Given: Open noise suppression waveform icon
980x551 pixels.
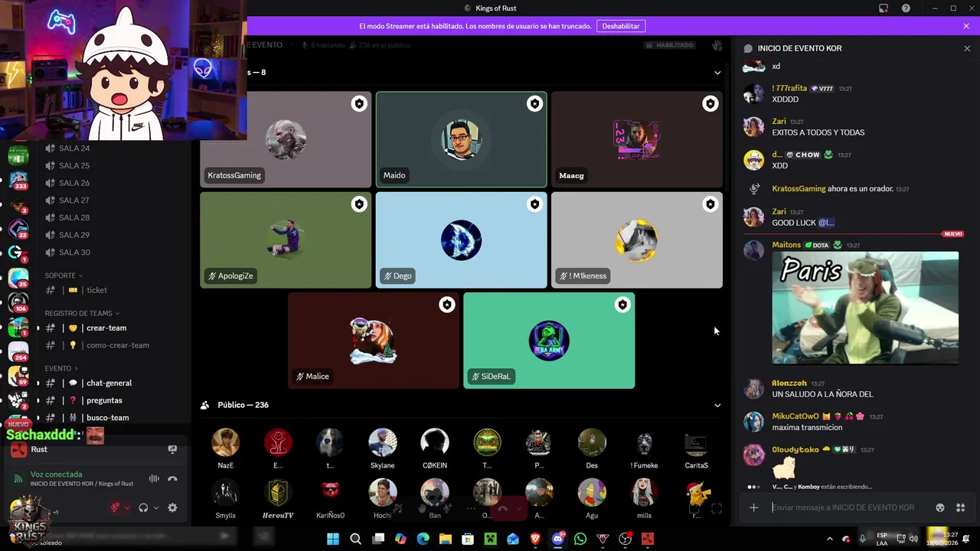Looking at the screenshot, I should 154,479.
